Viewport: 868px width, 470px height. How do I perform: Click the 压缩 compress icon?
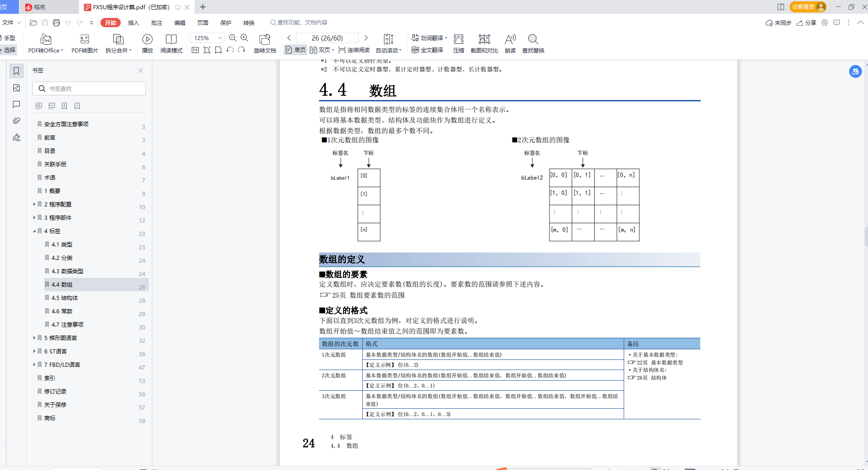click(x=459, y=40)
